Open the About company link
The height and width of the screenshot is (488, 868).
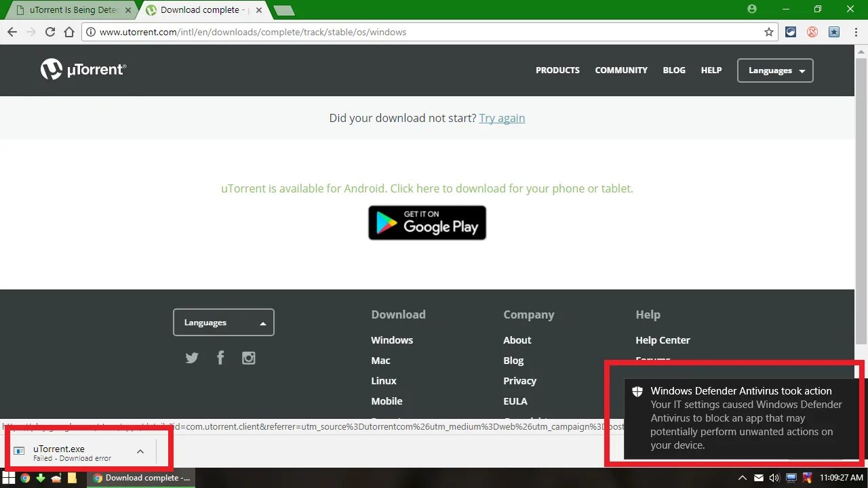click(517, 340)
